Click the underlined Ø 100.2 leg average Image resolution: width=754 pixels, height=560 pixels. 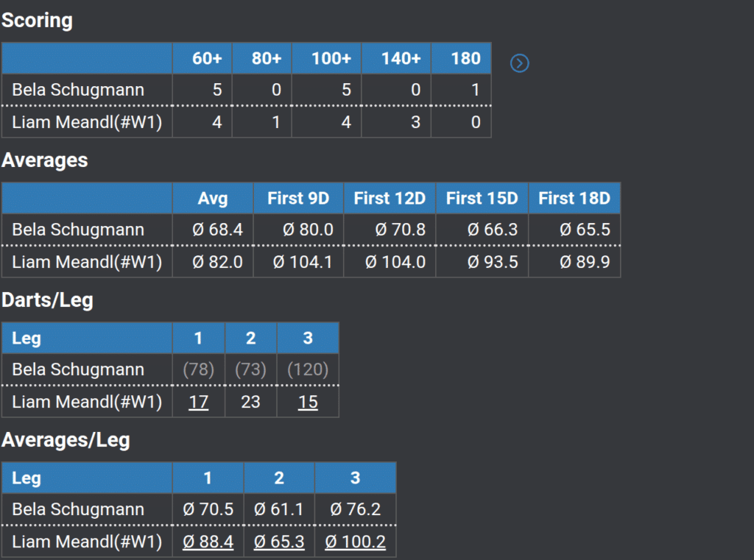(355, 542)
